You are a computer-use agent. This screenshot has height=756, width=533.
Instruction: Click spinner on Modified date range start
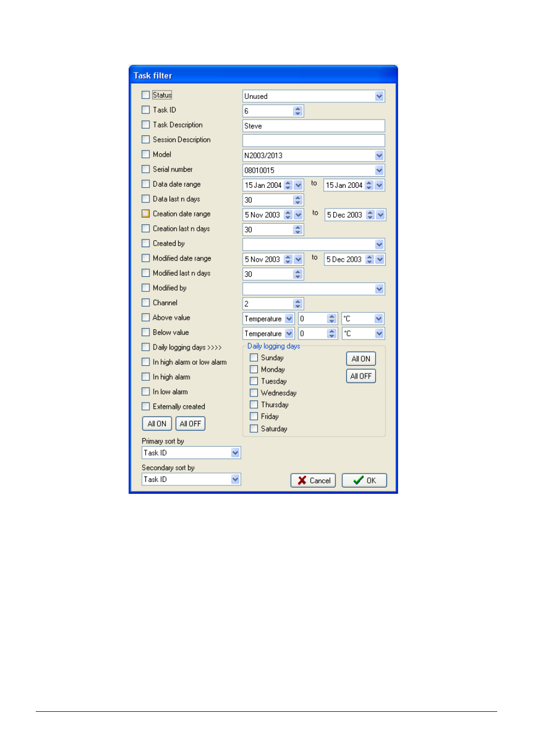click(x=288, y=259)
